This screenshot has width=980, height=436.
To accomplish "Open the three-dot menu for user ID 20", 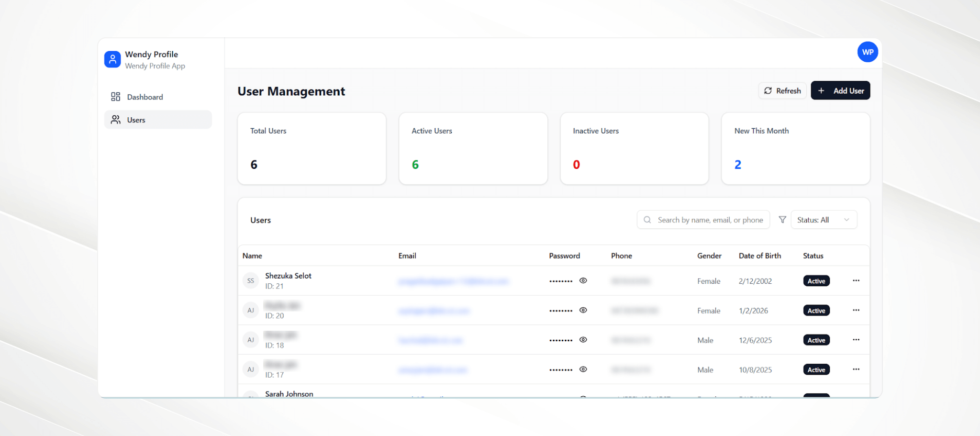I will pos(856,311).
